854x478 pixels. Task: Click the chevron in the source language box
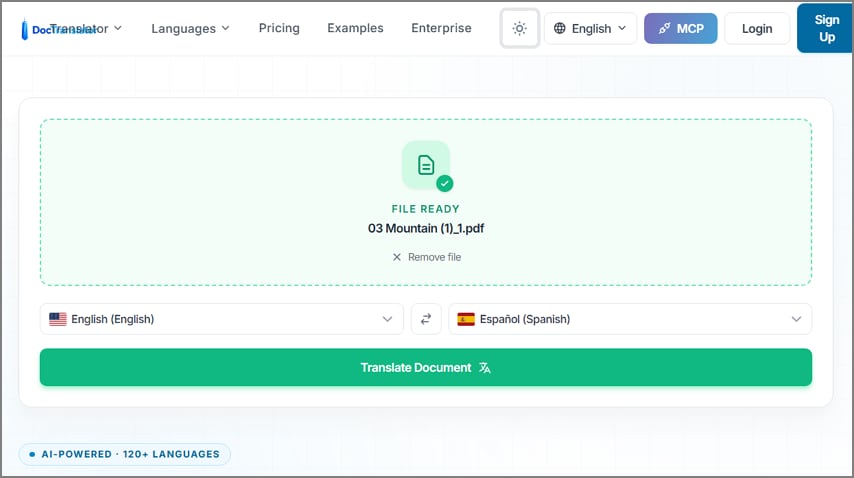coord(387,319)
